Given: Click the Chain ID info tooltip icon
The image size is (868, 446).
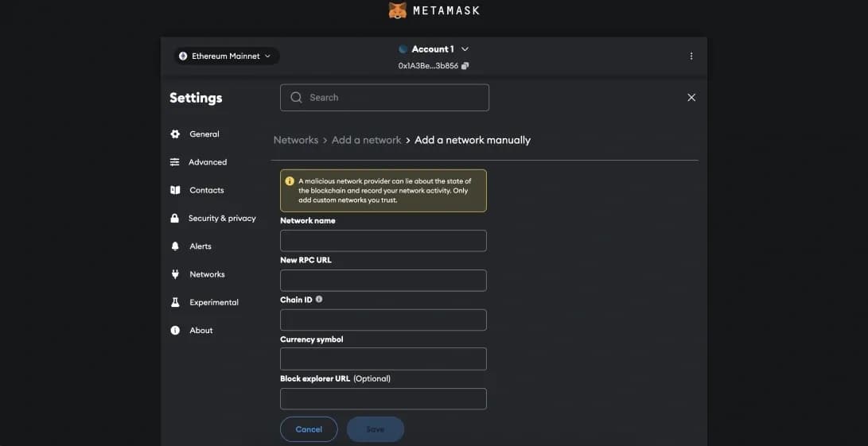Looking at the screenshot, I should click(319, 300).
